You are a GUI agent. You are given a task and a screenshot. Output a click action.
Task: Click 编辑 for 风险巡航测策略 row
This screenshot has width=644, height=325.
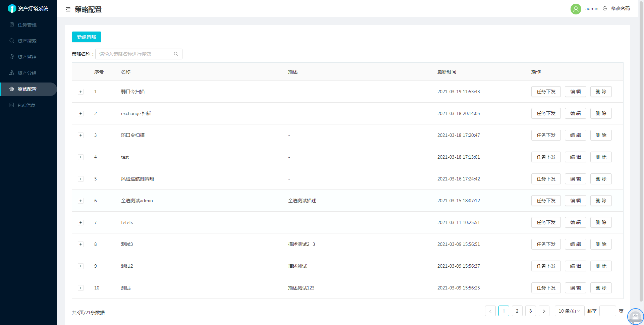[x=576, y=179]
